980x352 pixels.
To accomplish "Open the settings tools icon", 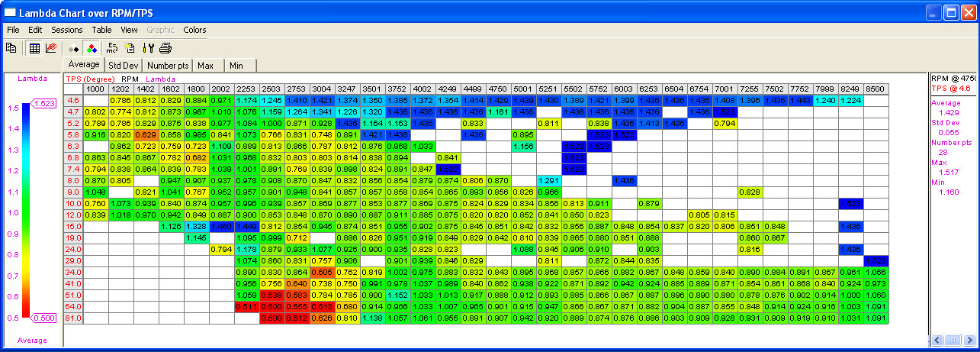I will coord(148,48).
